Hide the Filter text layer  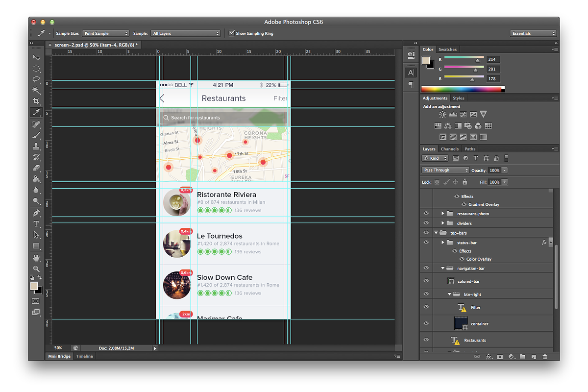pos(426,307)
